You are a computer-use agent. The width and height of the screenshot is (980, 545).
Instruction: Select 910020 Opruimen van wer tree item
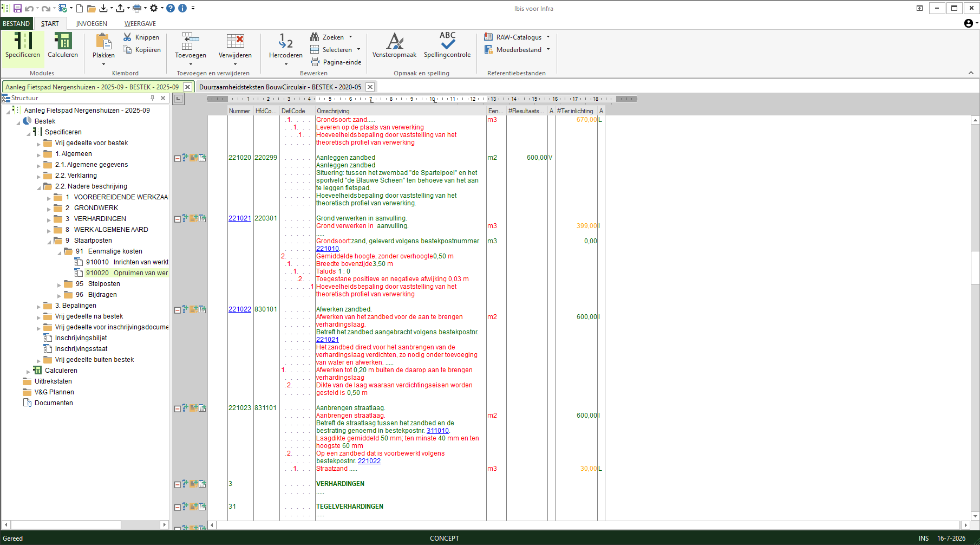[127, 273]
